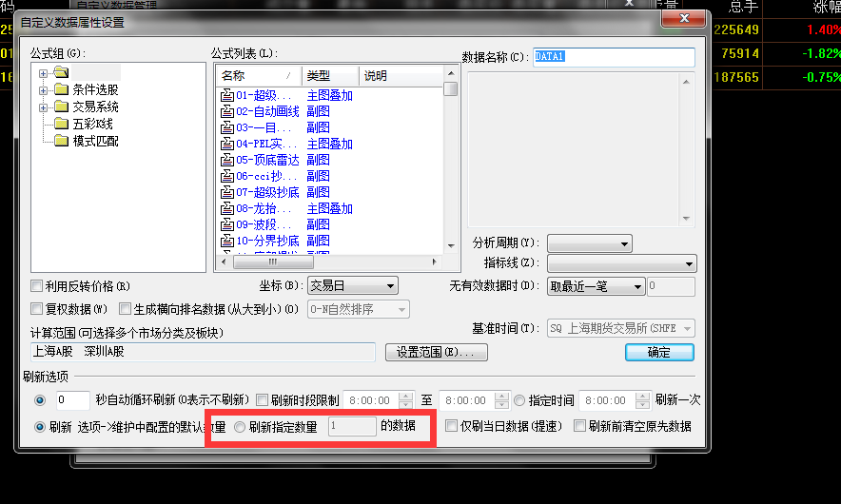Viewport: 841px width, 504px height.
Task: Enable 刷新时段限制 checkbox
Action: (263, 400)
